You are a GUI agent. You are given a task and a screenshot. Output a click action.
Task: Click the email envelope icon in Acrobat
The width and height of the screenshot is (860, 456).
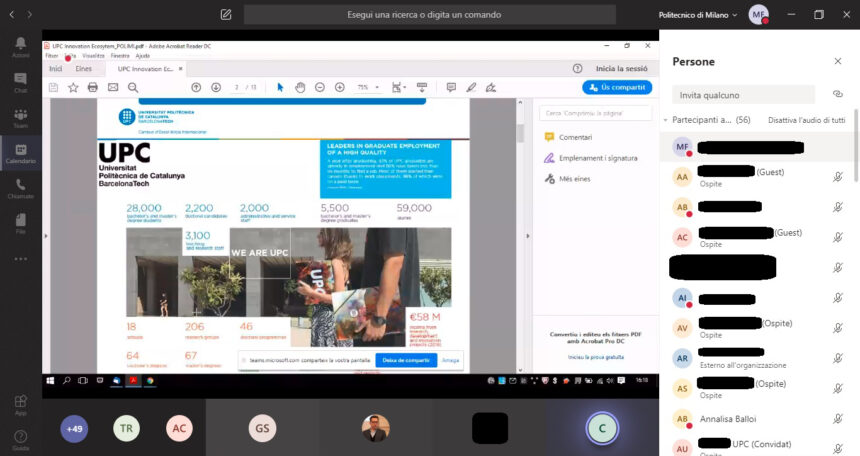[x=113, y=87]
